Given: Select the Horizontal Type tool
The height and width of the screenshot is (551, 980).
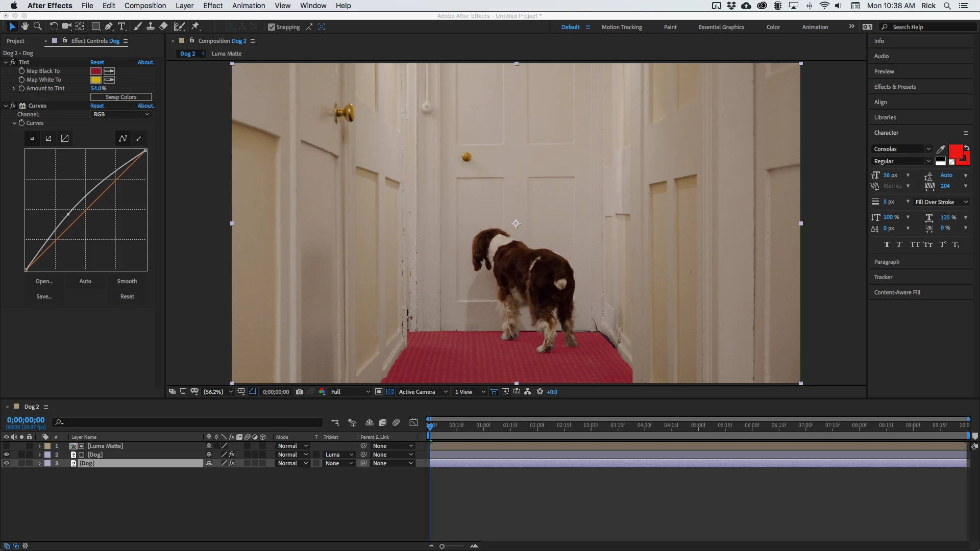Looking at the screenshot, I should pyautogui.click(x=121, y=27).
